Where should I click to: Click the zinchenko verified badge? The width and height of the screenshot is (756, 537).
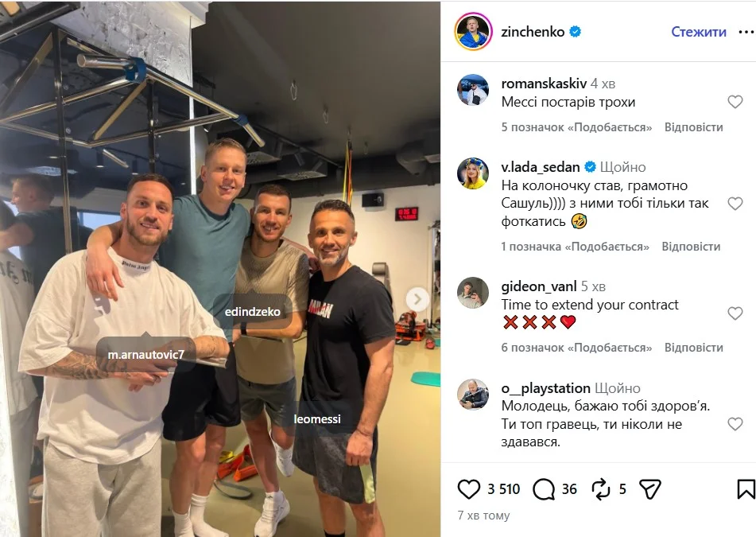tap(576, 32)
